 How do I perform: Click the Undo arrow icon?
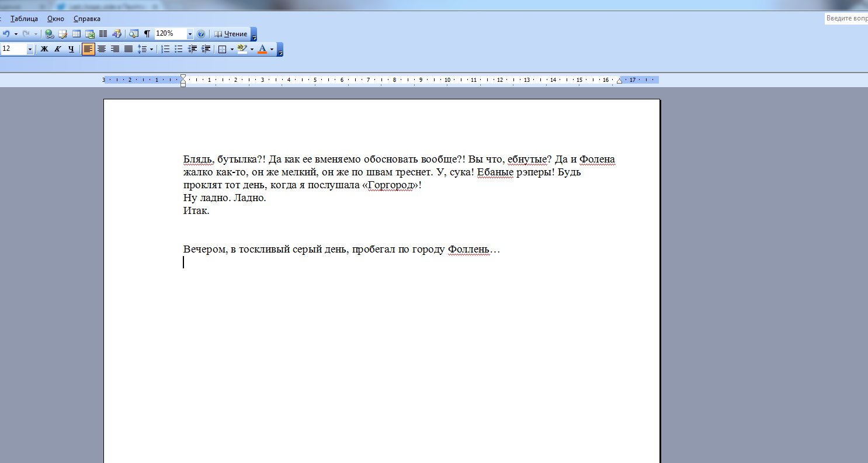6,34
